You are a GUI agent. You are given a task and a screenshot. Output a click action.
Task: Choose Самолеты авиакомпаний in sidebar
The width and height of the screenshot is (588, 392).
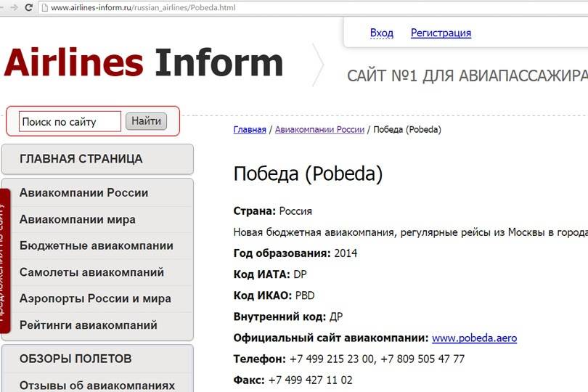(91, 272)
